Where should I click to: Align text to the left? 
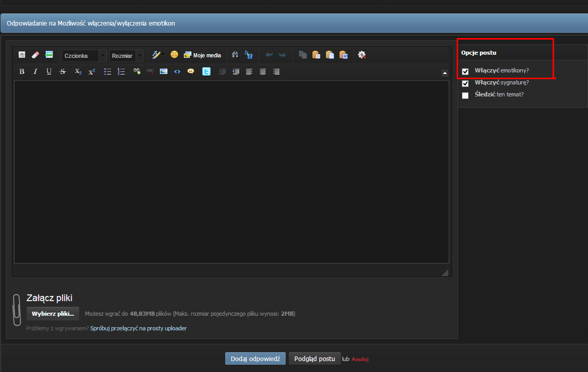coord(249,71)
